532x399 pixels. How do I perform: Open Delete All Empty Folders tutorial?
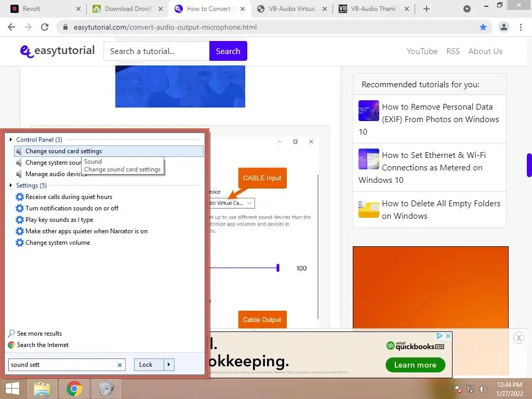(430, 209)
